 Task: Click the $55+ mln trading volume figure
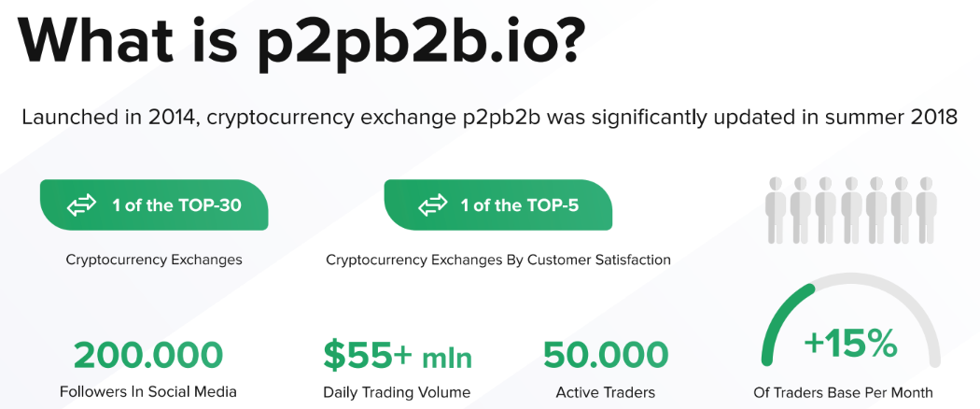[397, 355]
